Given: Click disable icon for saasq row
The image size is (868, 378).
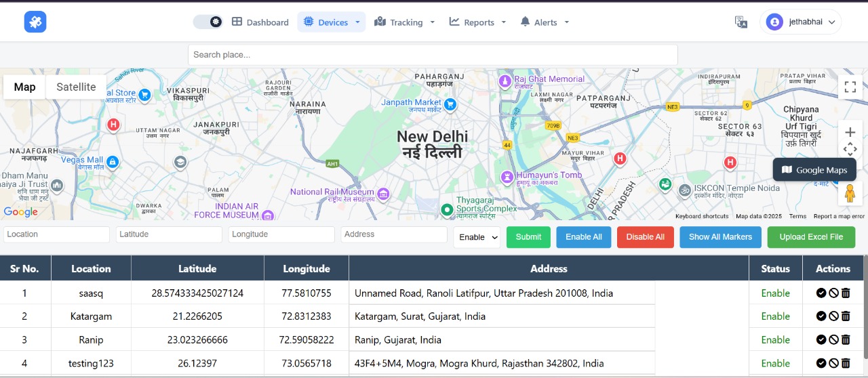Looking at the screenshot, I should (x=833, y=293).
